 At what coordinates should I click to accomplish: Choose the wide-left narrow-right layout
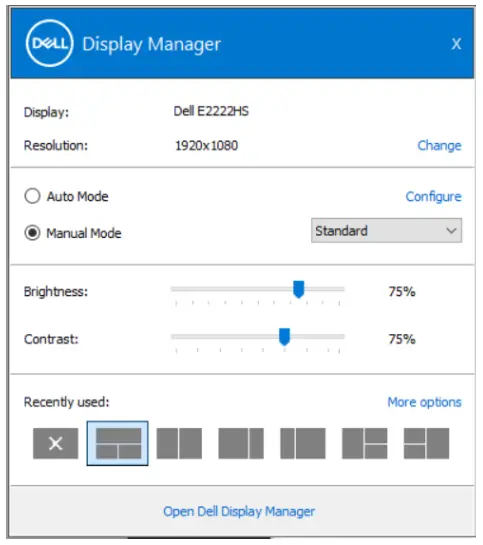[x=241, y=444]
